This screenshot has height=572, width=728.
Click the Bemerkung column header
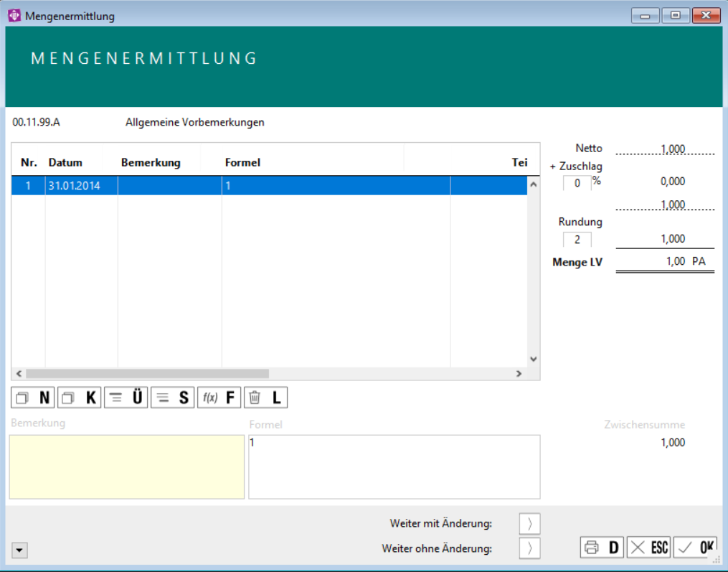pyautogui.click(x=151, y=163)
